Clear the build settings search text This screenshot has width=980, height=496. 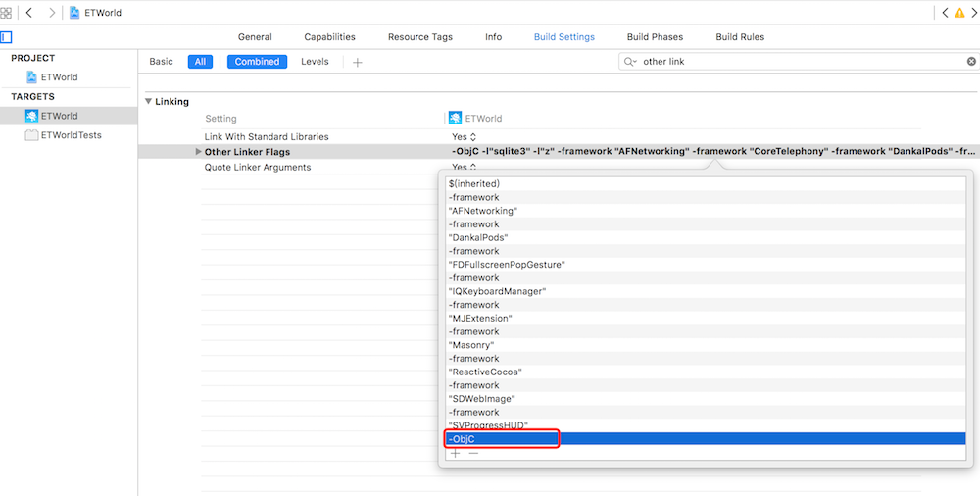(x=971, y=62)
